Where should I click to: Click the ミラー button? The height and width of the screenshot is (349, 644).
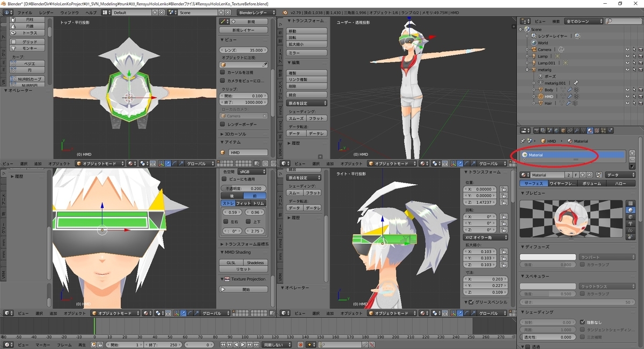coord(306,53)
